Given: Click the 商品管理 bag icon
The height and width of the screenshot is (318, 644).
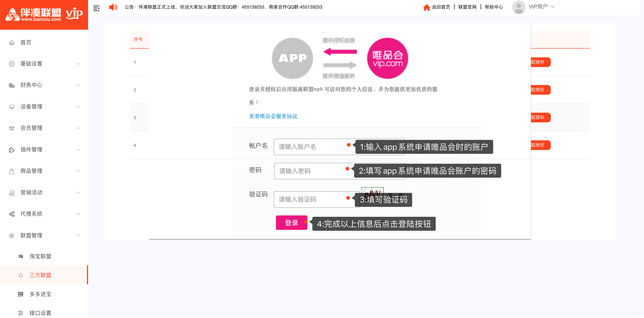Looking at the screenshot, I should point(11,171).
